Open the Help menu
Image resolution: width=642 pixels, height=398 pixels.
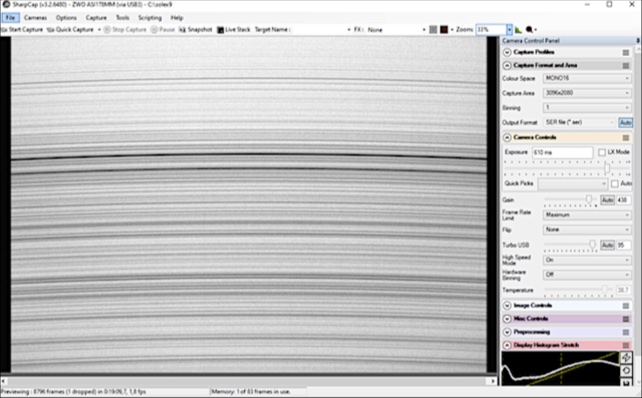coord(177,18)
